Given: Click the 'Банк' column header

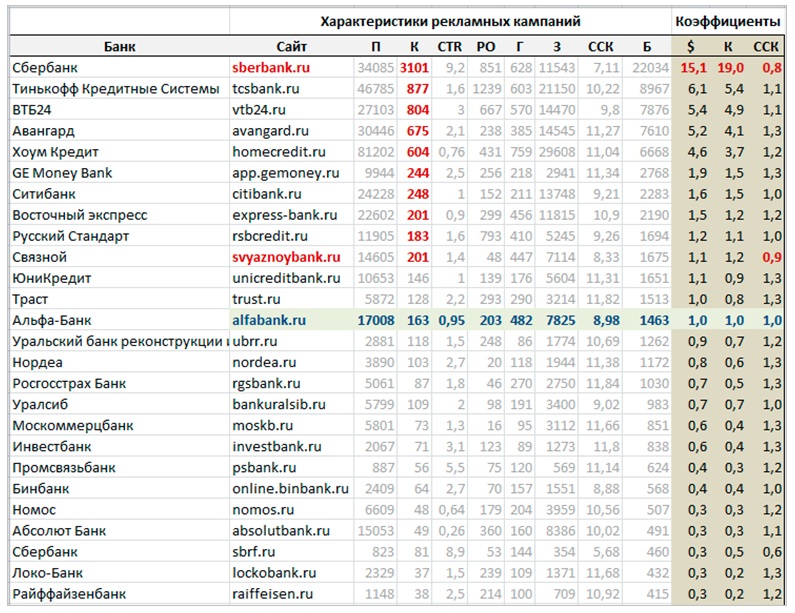Looking at the screenshot, I should pyautogui.click(x=120, y=46).
